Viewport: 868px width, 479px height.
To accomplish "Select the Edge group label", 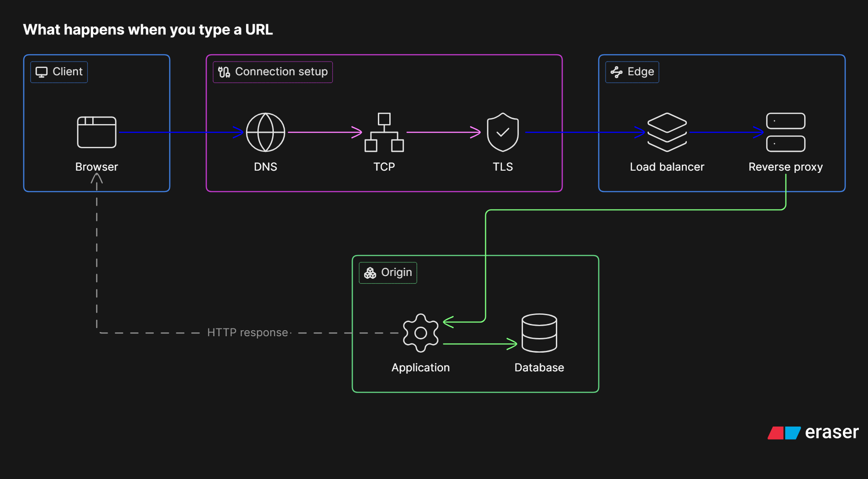I will coord(632,72).
